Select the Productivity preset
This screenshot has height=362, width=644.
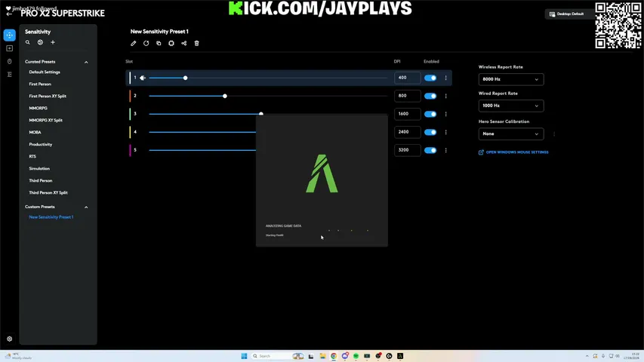coord(41,145)
